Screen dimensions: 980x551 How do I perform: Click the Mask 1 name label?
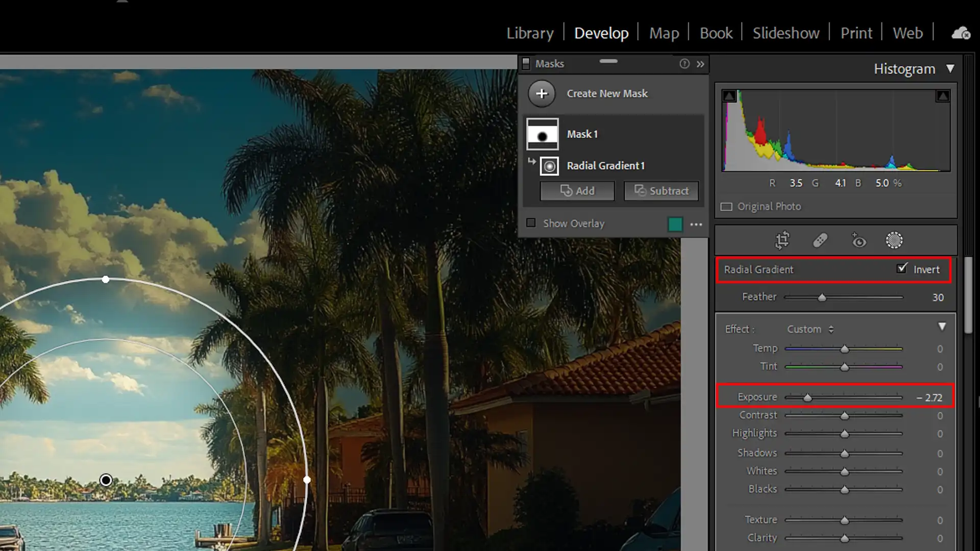(x=582, y=134)
